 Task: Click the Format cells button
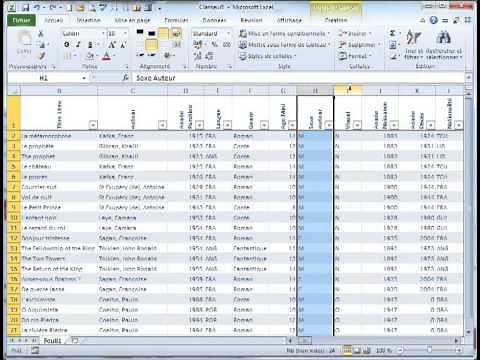355,56
